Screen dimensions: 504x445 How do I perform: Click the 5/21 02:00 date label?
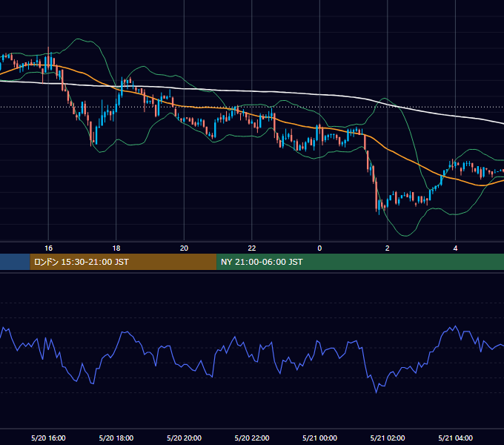click(388, 438)
